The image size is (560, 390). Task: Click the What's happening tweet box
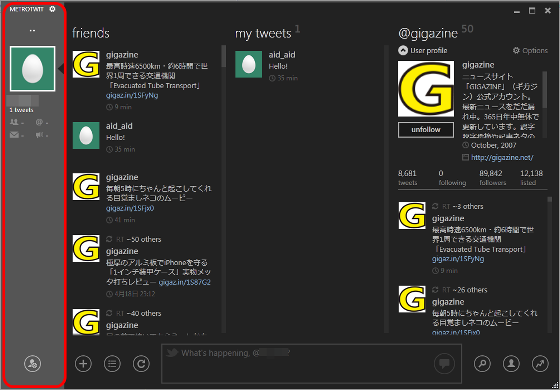point(311,364)
